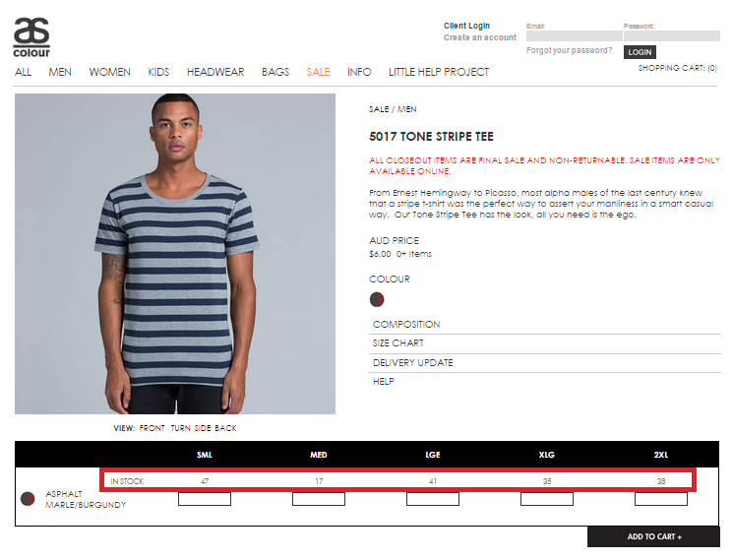
Task: Open the Sale menu item
Action: click(318, 72)
